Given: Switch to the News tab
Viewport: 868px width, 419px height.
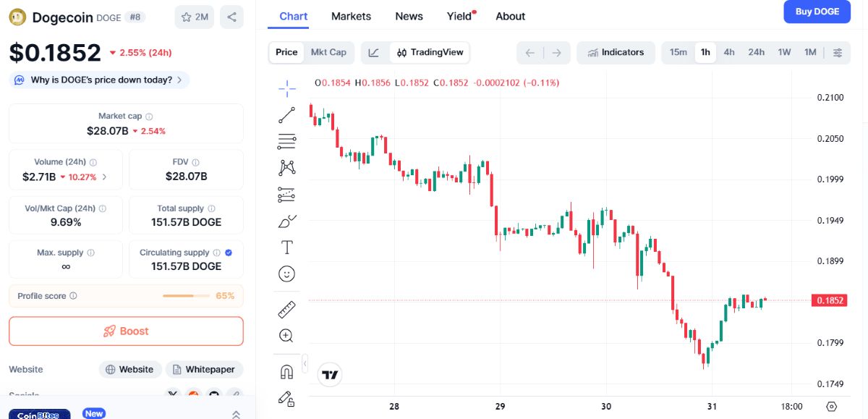Looking at the screenshot, I should click(x=409, y=16).
